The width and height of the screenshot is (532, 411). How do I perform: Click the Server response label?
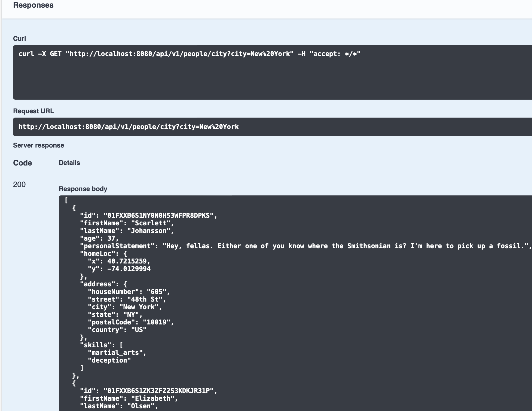[x=38, y=145]
